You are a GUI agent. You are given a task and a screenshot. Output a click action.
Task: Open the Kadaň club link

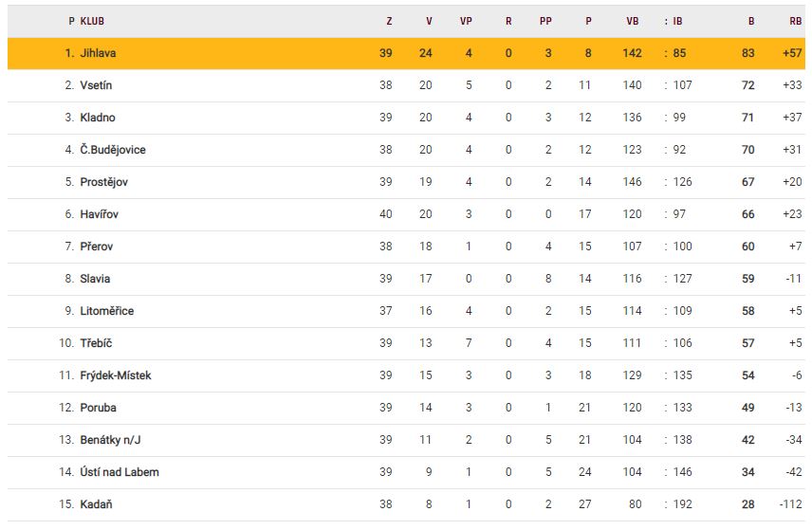click(x=96, y=504)
